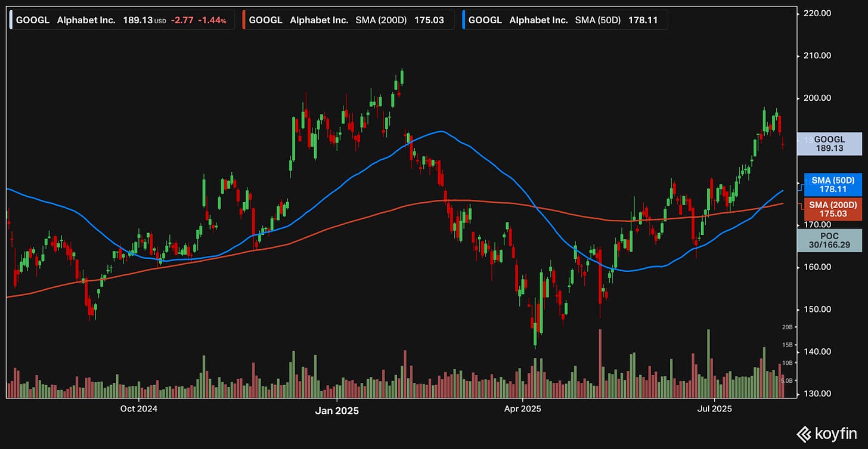Click the 140.00 price axis value
The height and width of the screenshot is (449, 868).
click(818, 351)
